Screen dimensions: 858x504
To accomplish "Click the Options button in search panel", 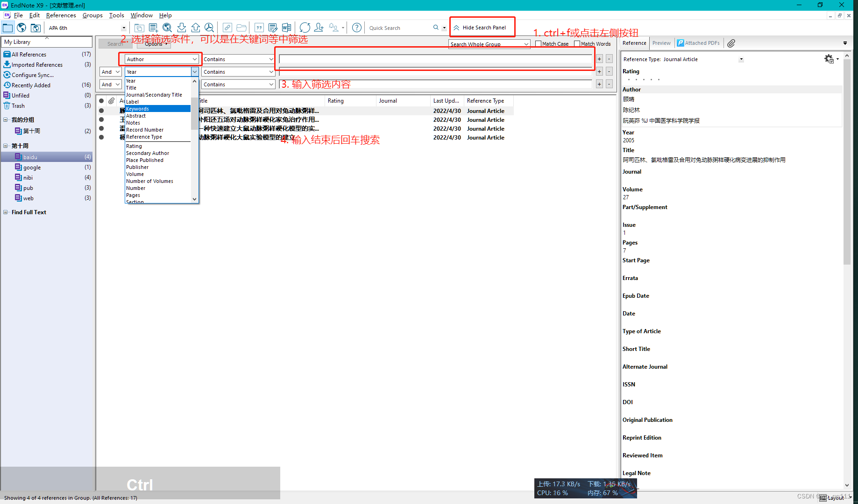I will pyautogui.click(x=154, y=44).
